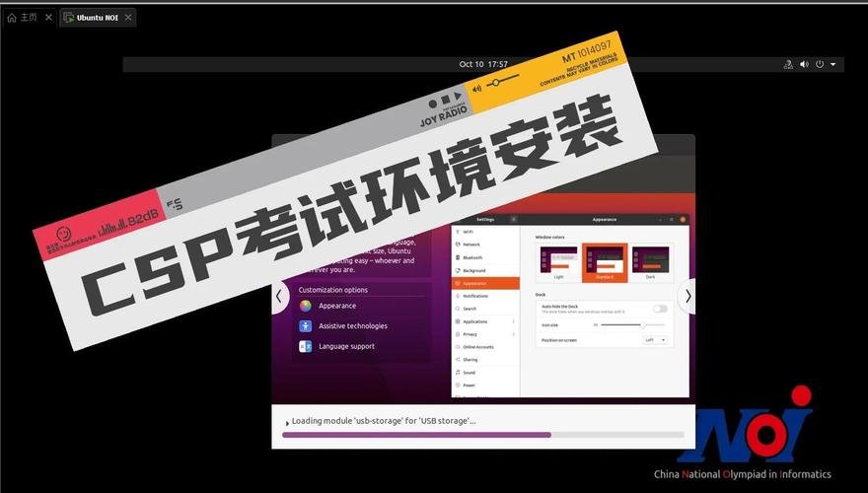Click the house icon on the 主页 tab
This screenshot has height=493, width=868.
12,18
